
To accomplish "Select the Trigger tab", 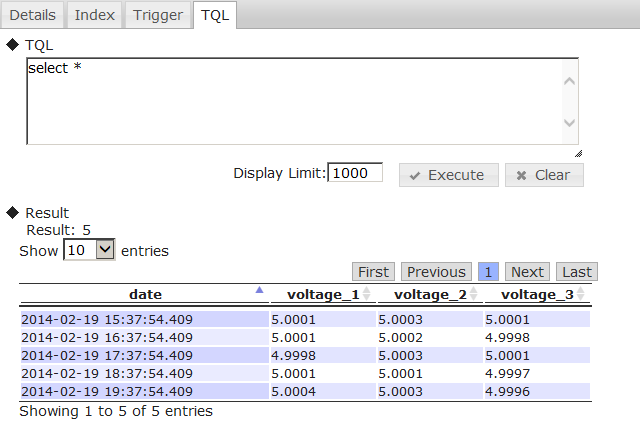I will 158,15.
